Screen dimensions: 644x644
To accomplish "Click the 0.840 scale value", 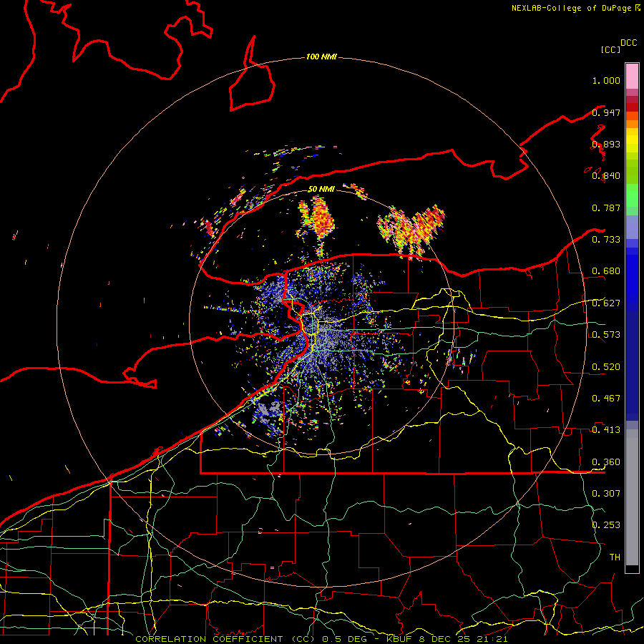I will (606, 176).
